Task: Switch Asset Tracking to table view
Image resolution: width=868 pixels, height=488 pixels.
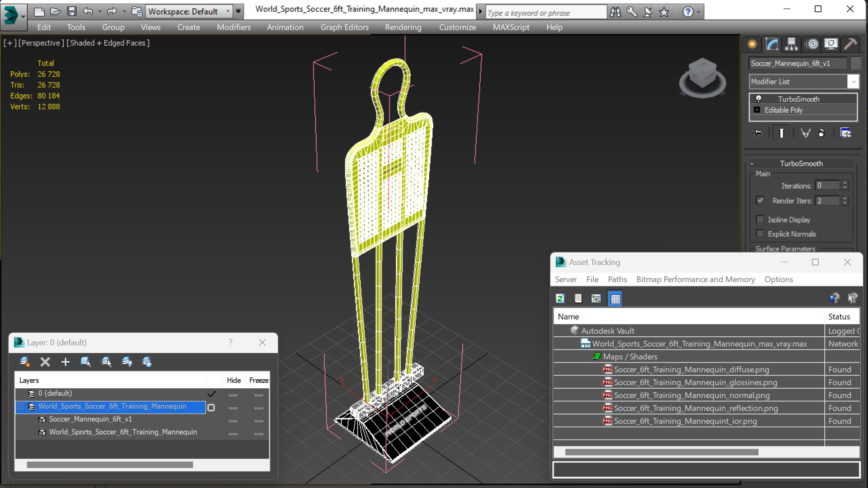Action: click(x=615, y=298)
